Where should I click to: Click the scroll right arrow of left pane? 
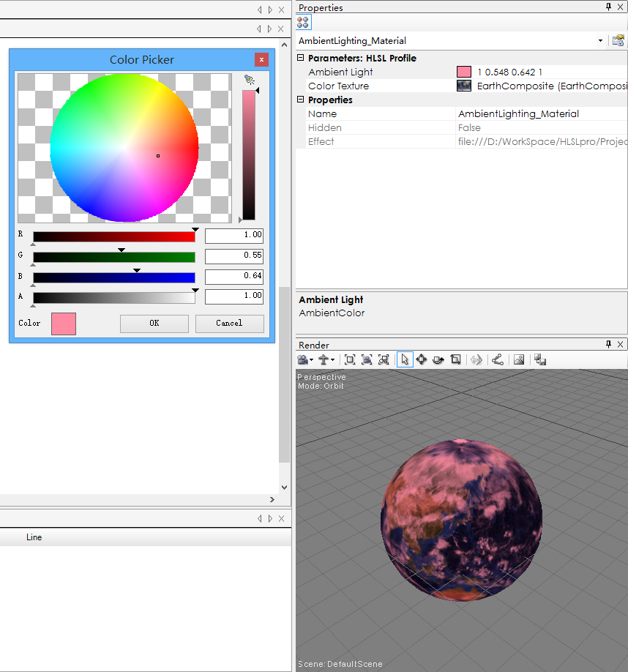coord(272,500)
